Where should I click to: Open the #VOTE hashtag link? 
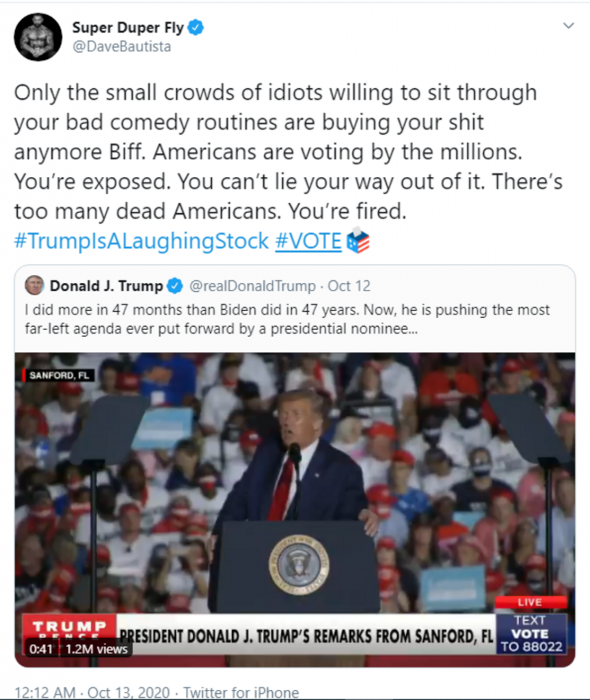coord(308,241)
